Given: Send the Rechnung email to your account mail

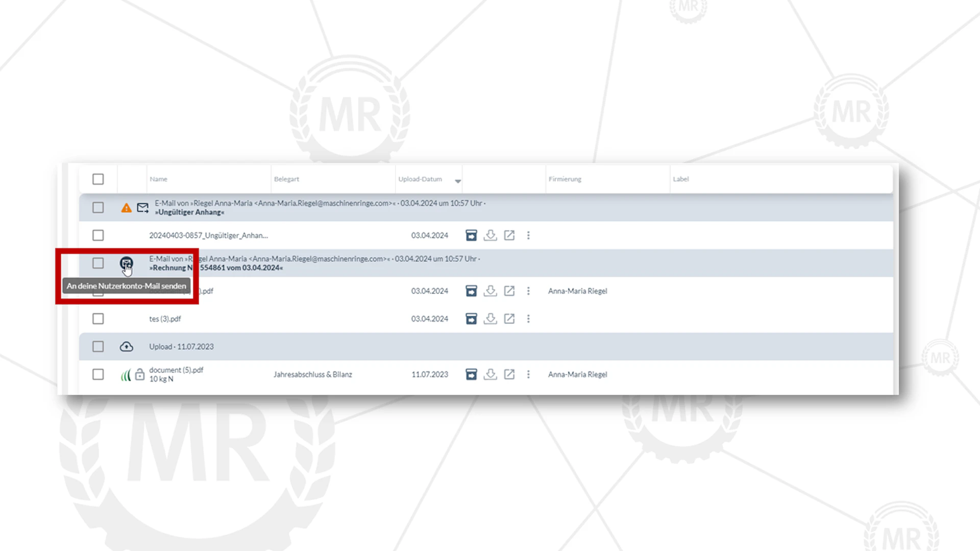Looking at the screenshot, I should [x=126, y=263].
